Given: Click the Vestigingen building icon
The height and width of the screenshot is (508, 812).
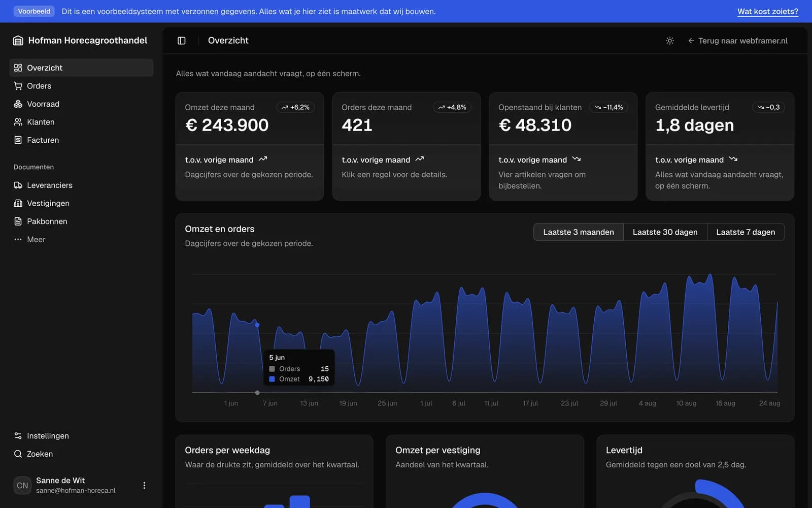Looking at the screenshot, I should pos(18,203).
